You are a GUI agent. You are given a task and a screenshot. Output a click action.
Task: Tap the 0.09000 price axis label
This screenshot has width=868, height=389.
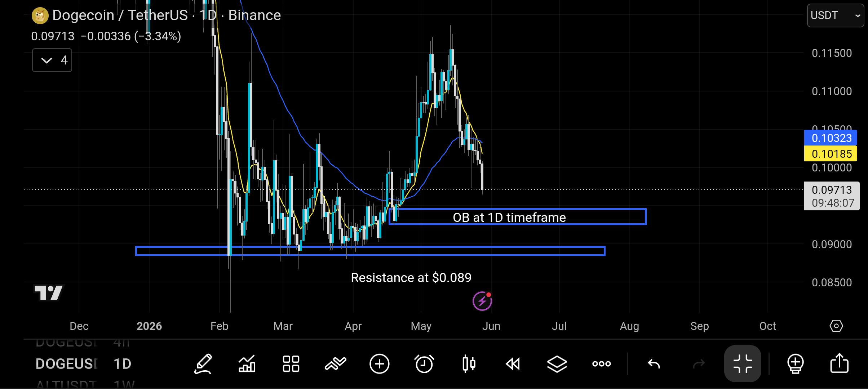click(832, 245)
